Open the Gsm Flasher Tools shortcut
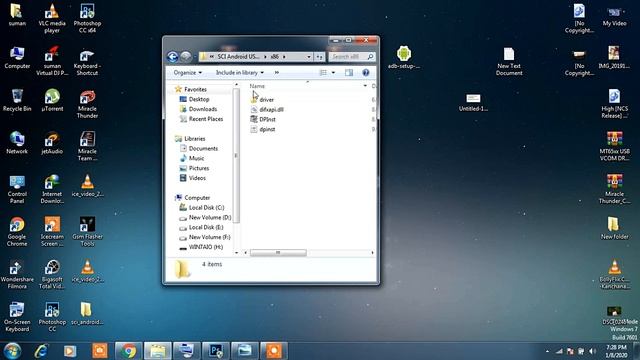Viewport: 640px width, 360px height. click(x=87, y=231)
